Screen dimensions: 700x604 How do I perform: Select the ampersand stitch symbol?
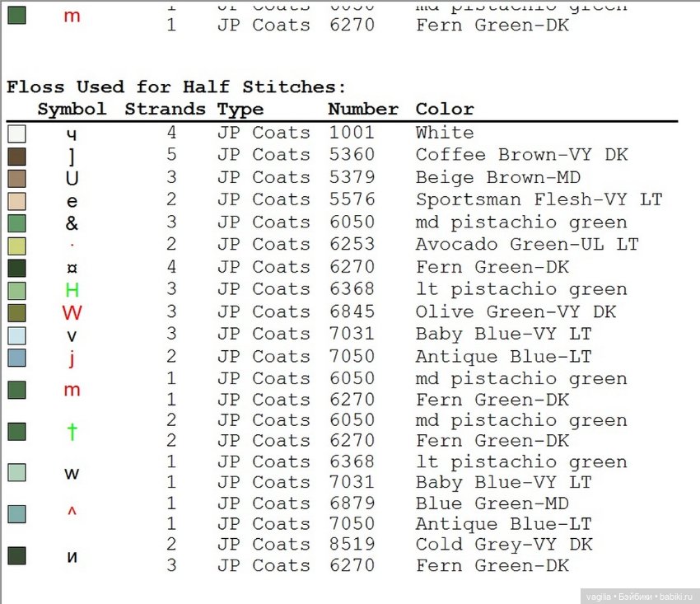[72, 223]
